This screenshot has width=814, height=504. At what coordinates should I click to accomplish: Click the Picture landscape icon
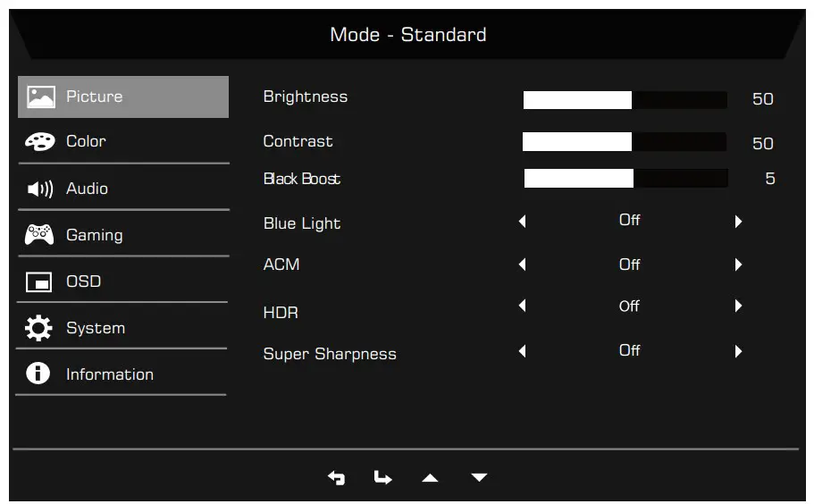click(x=40, y=97)
